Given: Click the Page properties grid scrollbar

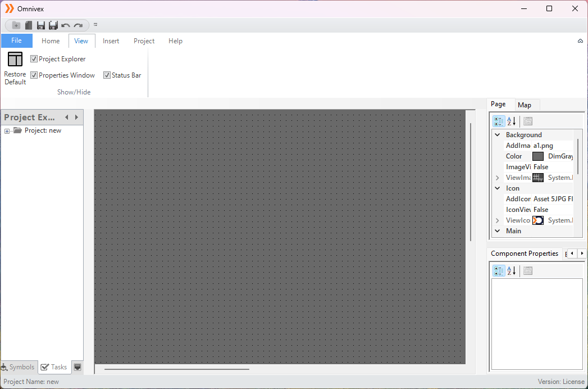Looking at the screenshot, I should 578,156.
